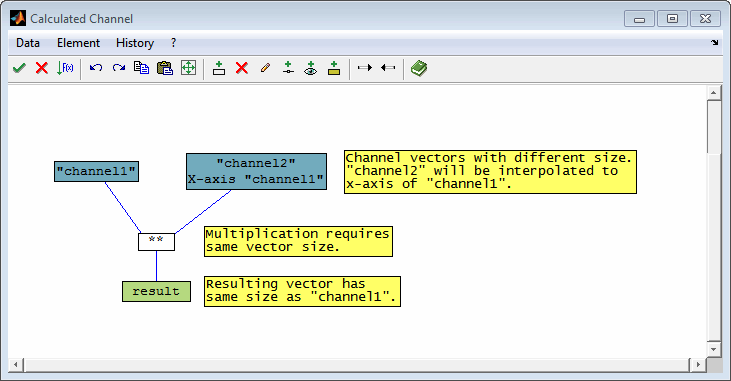Select the ** multiplication operator block

click(x=157, y=242)
